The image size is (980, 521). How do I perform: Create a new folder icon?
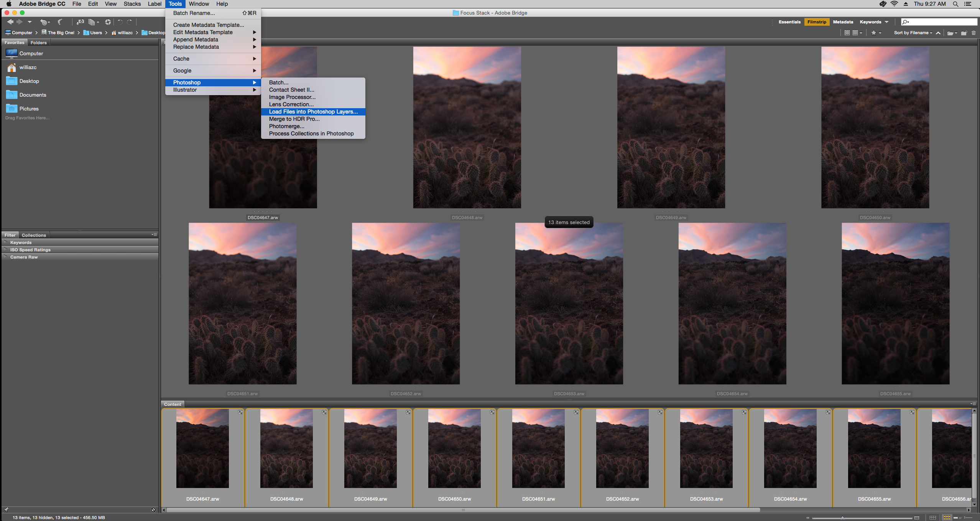click(964, 33)
